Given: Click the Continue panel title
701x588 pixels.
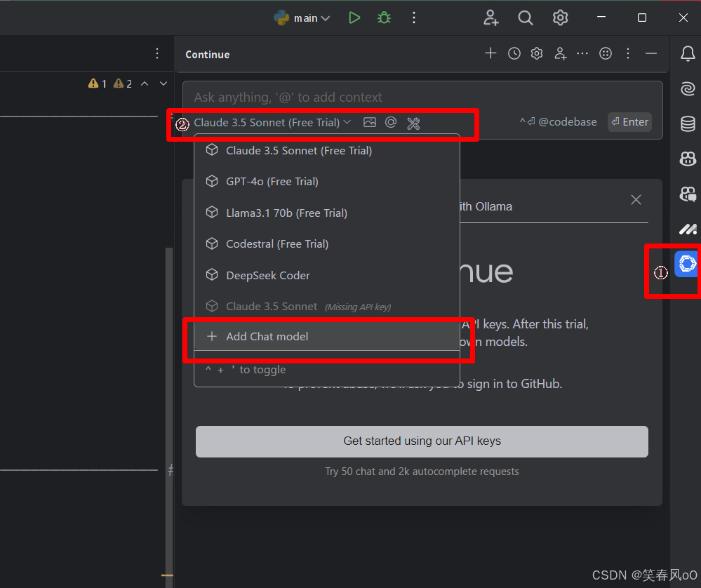Looking at the screenshot, I should 208,55.
